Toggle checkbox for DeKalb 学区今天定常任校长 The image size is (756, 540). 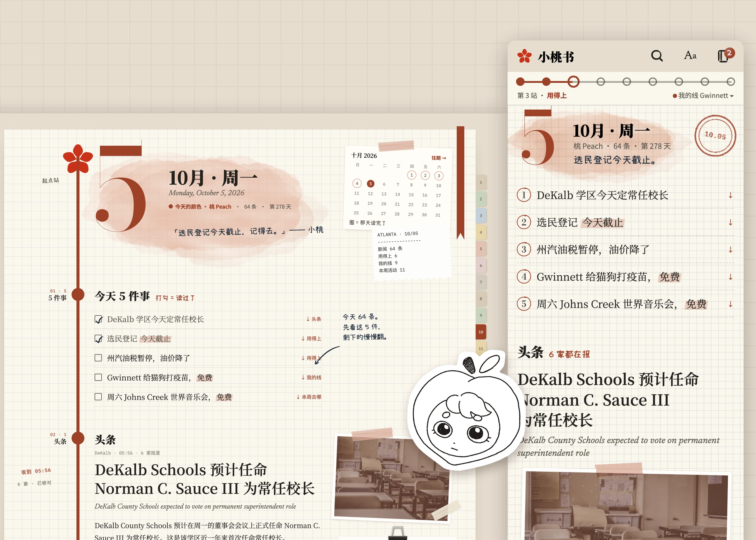click(x=98, y=319)
